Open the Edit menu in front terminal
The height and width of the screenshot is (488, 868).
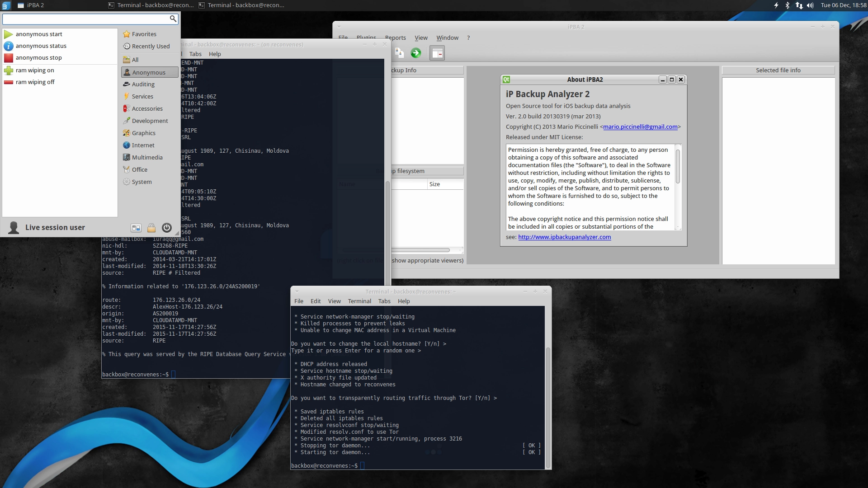tap(316, 301)
